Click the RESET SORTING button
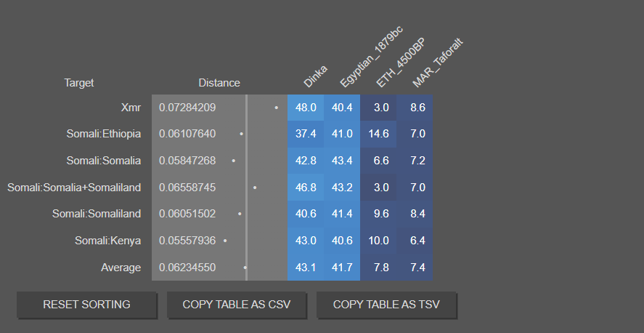The width and height of the screenshot is (644, 333). coord(86,305)
